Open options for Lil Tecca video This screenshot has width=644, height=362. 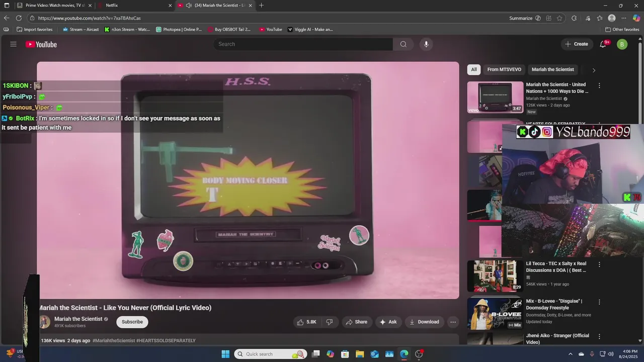point(599,264)
